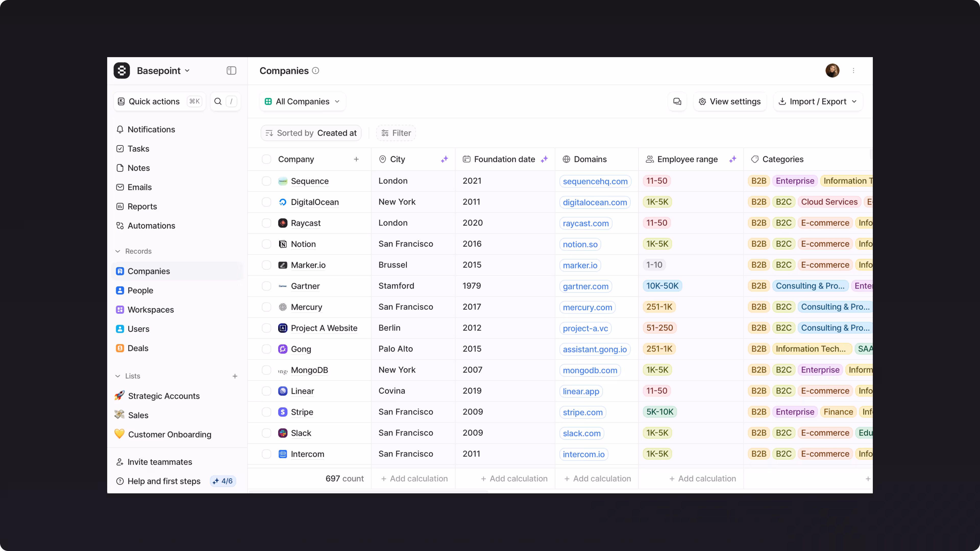Click Add calculation under City column
The height and width of the screenshot is (551, 980).
pyautogui.click(x=414, y=479)
